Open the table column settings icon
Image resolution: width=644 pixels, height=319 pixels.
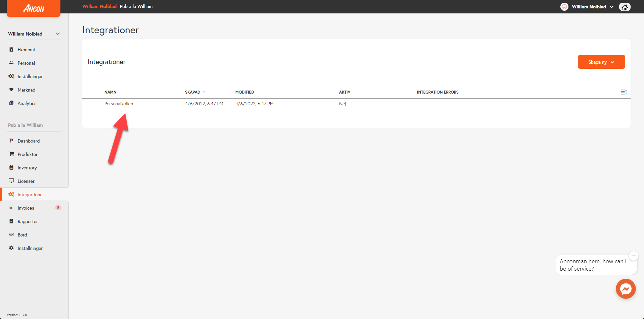click(624, 92)
